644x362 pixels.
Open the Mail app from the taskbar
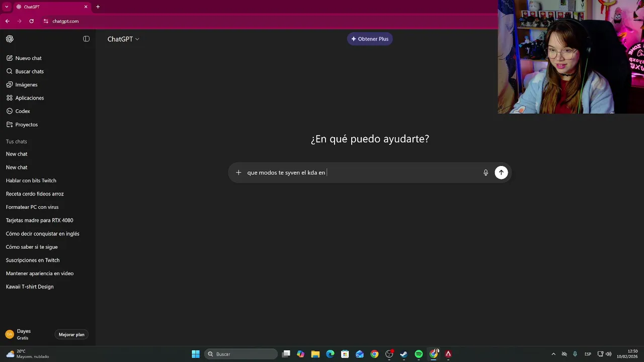coord(360,354)
